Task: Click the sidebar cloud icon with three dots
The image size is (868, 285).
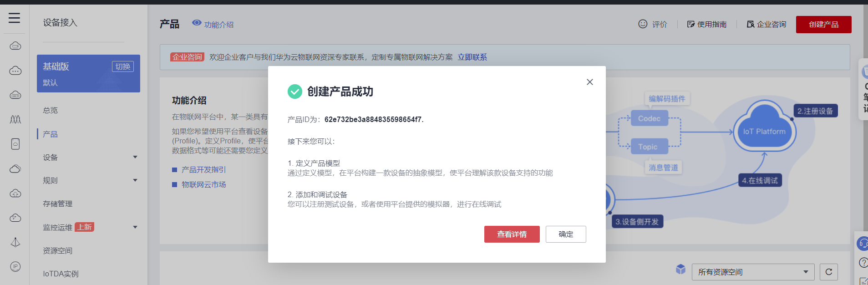Action: [15, 71]
